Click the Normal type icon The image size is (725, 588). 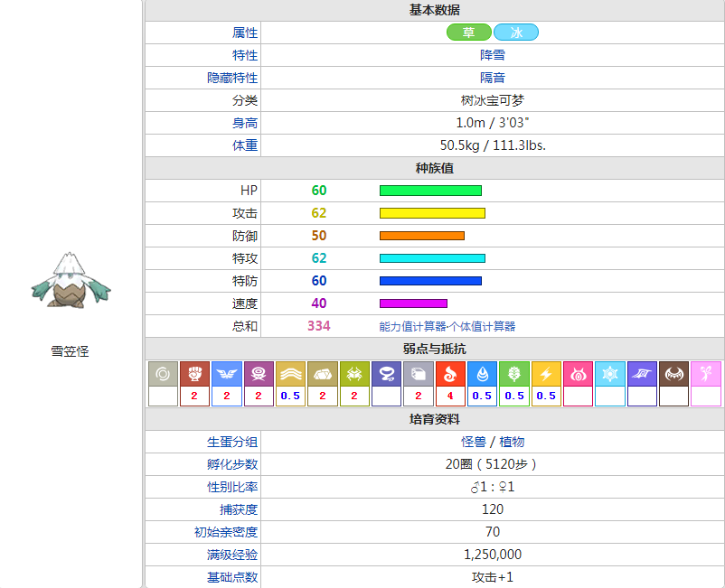pyautogui.click(x=163, y=374)
